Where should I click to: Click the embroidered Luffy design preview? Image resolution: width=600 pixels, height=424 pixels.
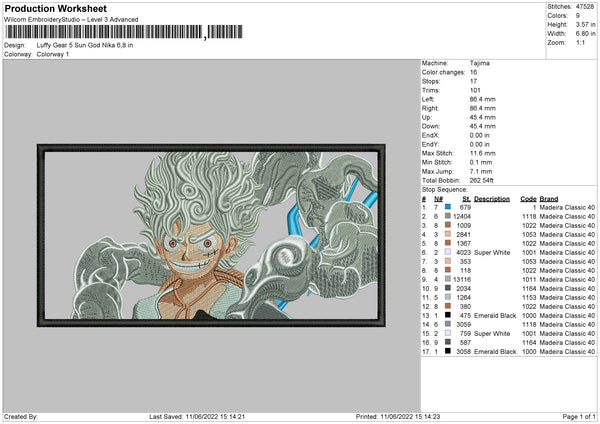pos(211,235)
